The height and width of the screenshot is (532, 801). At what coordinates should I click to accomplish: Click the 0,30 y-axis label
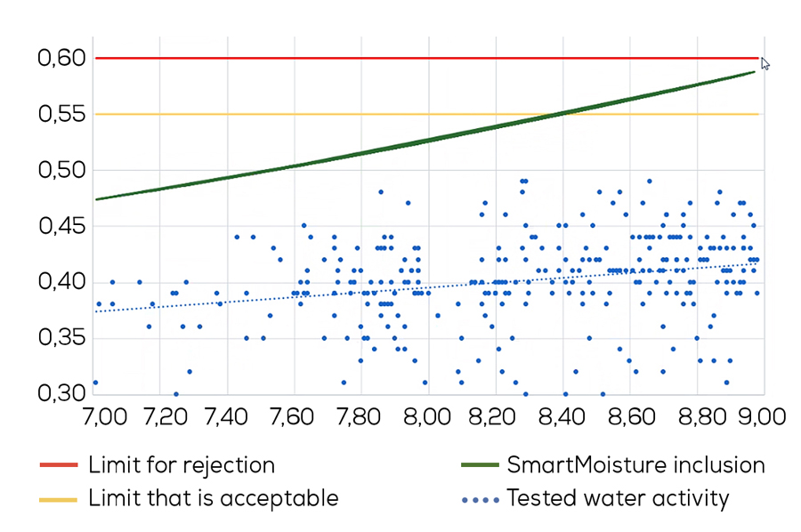pyautogui.click(x=61, y=394)
